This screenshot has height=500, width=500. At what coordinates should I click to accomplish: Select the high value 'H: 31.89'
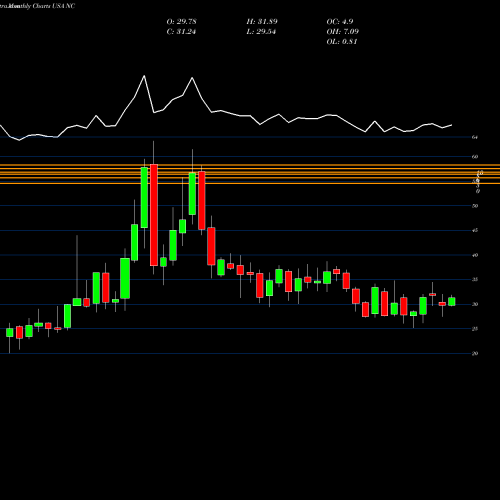[x=262, y=22]
